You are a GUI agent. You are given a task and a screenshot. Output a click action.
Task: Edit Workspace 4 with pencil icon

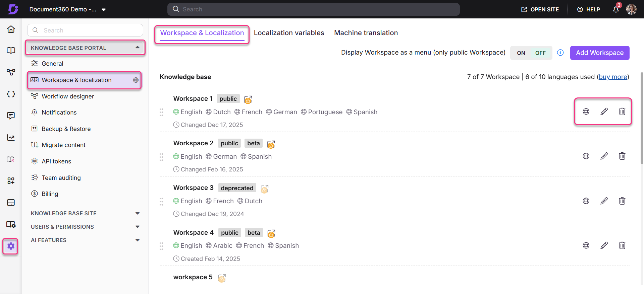click(604, 245)
